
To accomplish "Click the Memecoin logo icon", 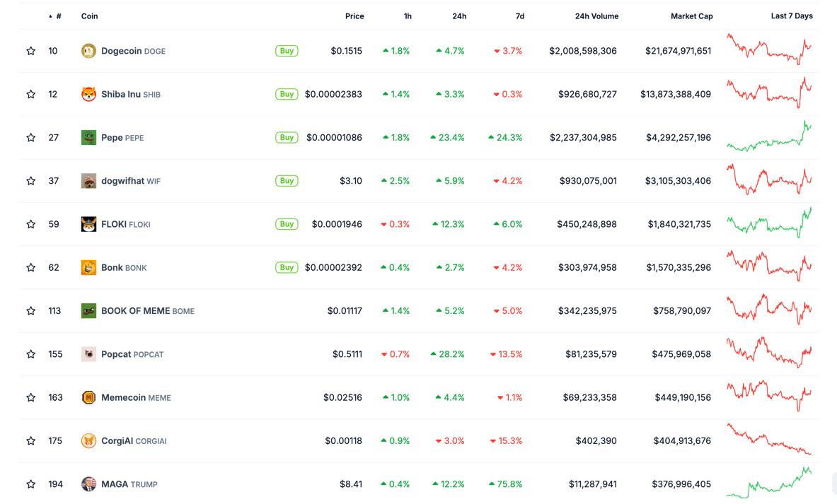I will pos(88,397).
